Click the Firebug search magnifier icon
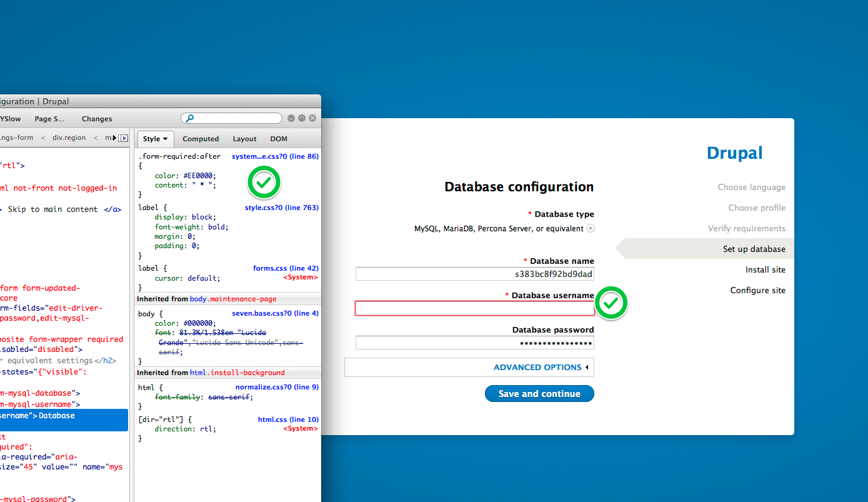Viewport: 868px width, 502px height. click(190, 118)
